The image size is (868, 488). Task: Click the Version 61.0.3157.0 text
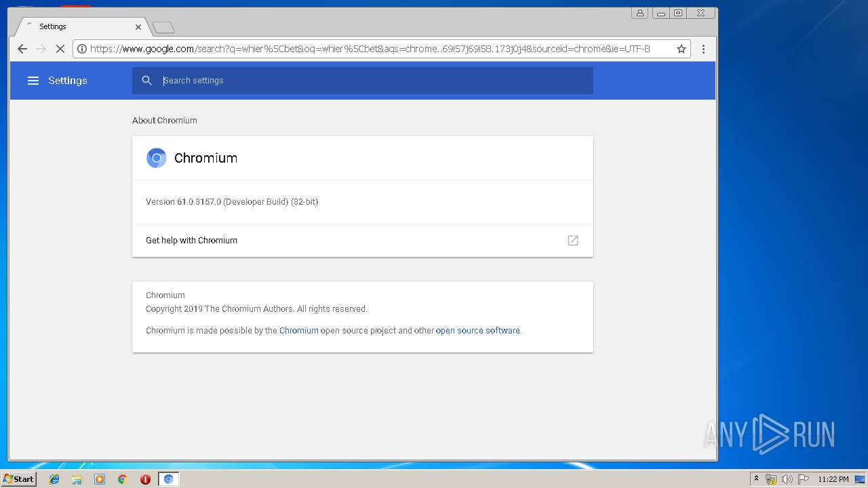pos(232,202)
